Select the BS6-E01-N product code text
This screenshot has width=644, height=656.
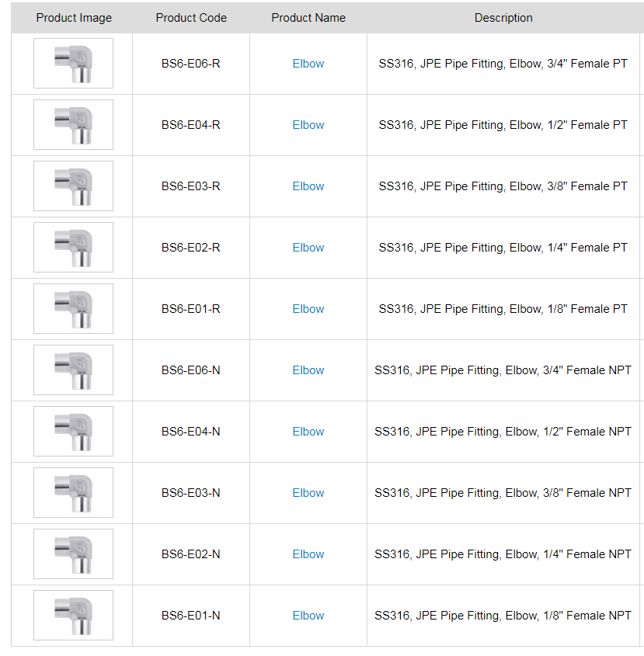191,616
